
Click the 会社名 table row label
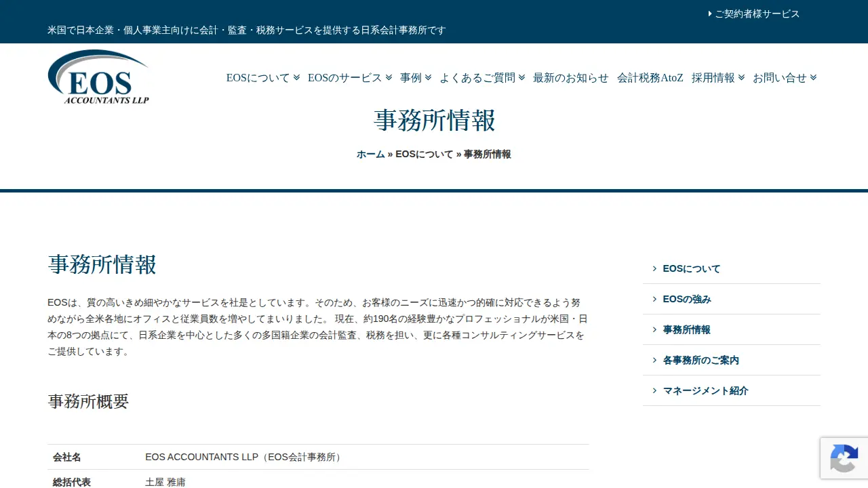point(67,457)
